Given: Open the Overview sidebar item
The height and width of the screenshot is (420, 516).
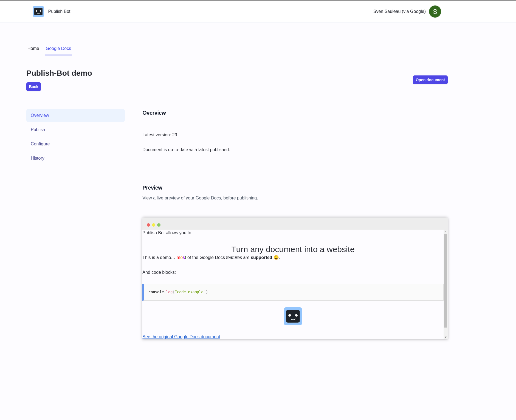Looking at the screenshot, I should coord(75,115).
